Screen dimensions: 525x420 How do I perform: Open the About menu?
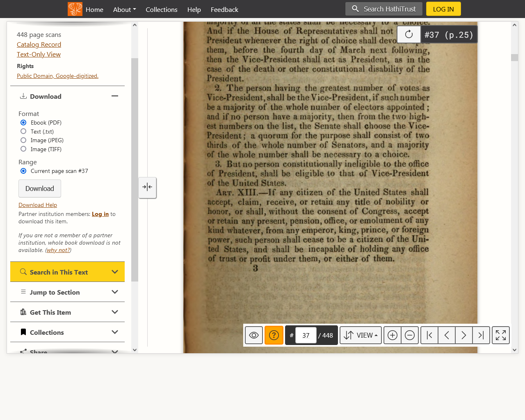click(124, 9)
